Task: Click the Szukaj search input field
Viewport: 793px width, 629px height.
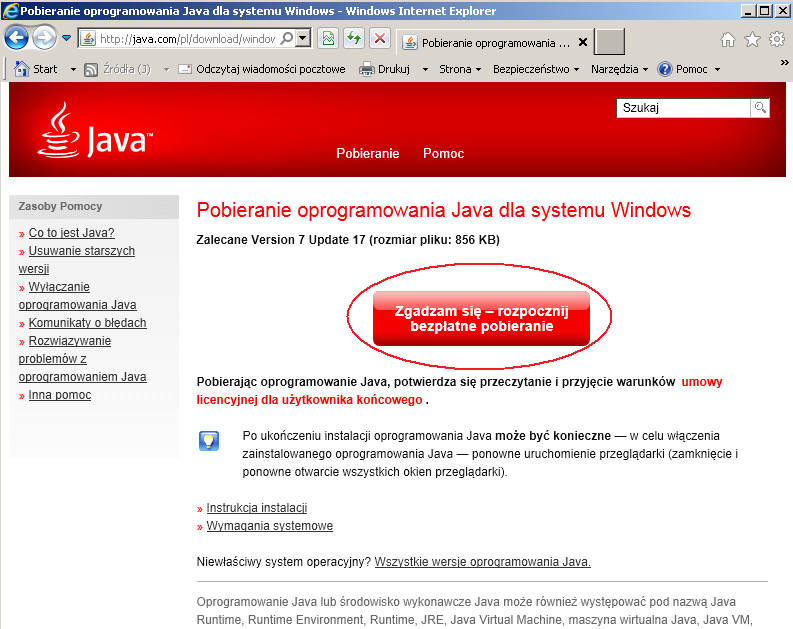Action: click(x=683, y=108)
